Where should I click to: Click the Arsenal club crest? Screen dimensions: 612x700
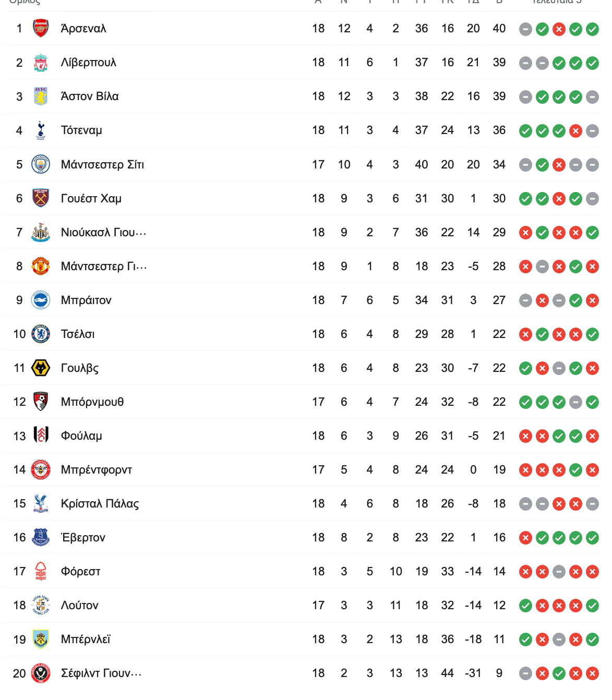tap(41, 28)
